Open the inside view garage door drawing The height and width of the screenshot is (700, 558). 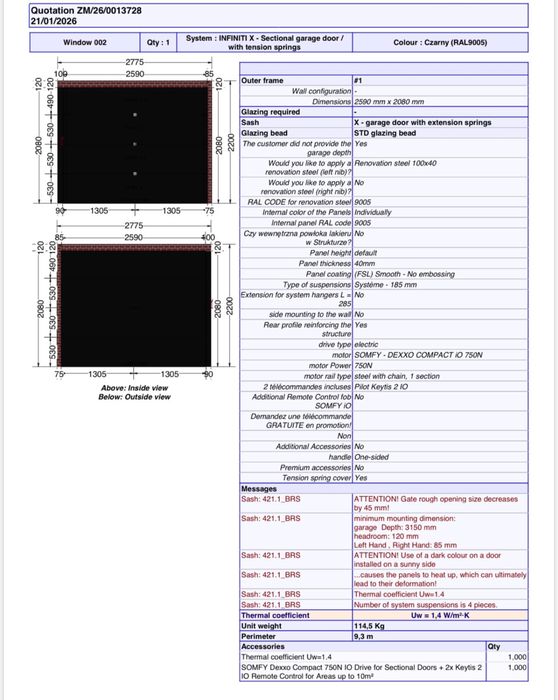click(134, 142)
